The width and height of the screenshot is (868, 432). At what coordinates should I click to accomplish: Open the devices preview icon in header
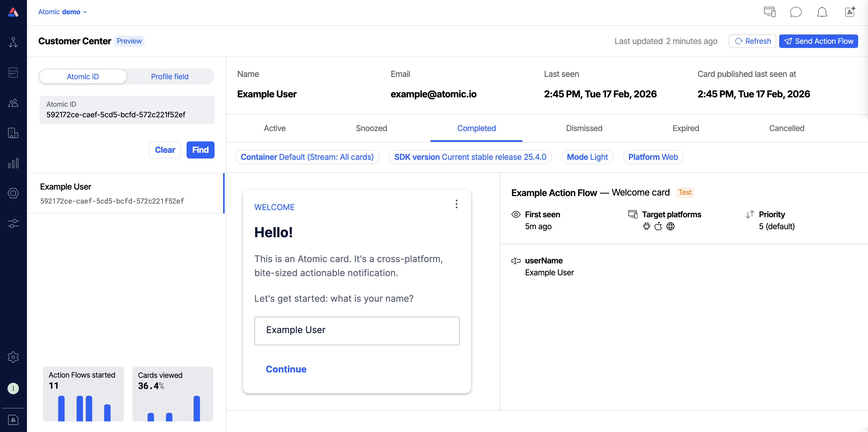[769, 12]
